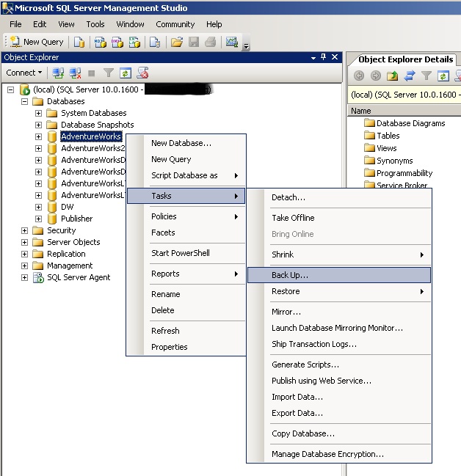Viewport: 461px width, 476px height.
Task: Choose Take Offline in Tasks submenu
Action: [339, 218]
